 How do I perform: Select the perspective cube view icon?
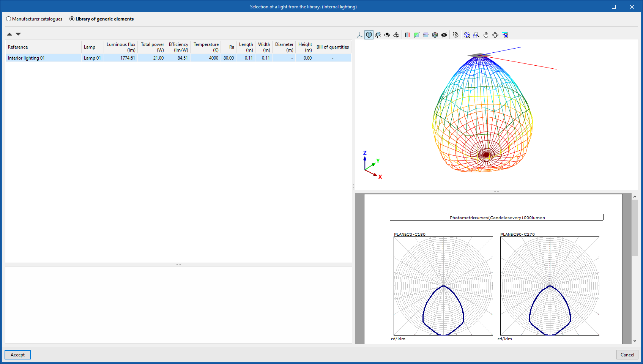point(369,35)
